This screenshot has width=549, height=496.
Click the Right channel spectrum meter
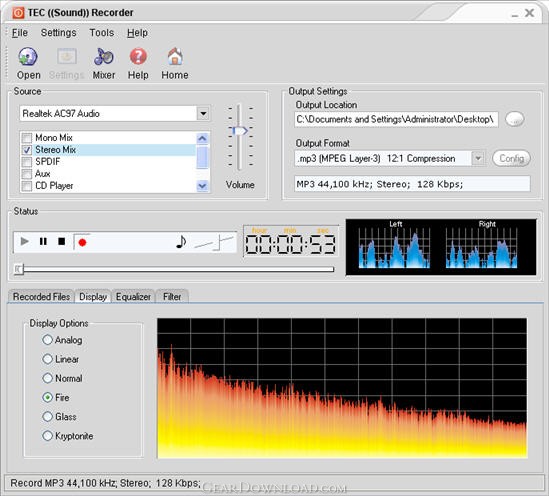click(x=481, y=247)
